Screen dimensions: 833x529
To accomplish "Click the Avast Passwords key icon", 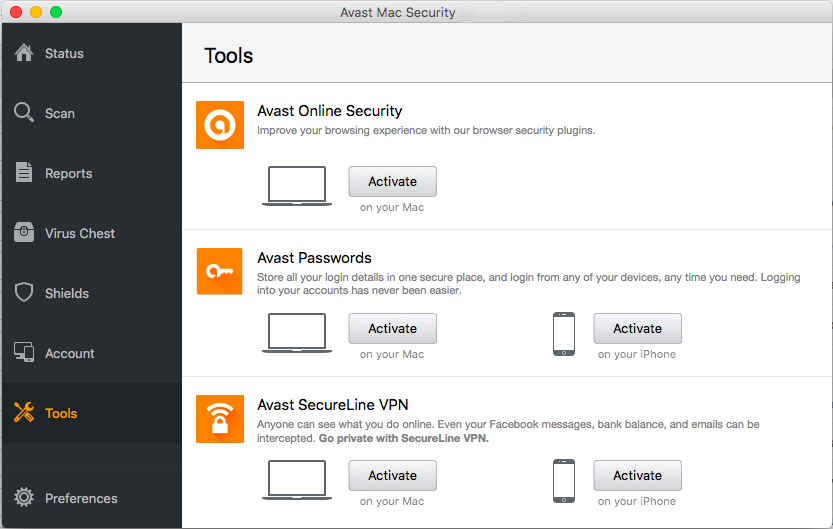I will coord(220,271).
